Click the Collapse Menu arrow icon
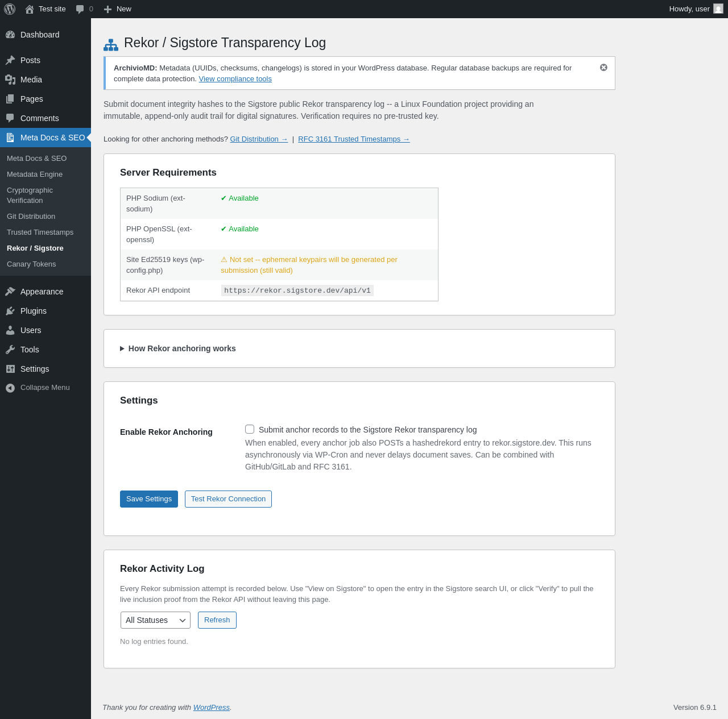Image resolution: width=728 pixels, height=719 pixels. pyautogui.click(x=10, y=388)
